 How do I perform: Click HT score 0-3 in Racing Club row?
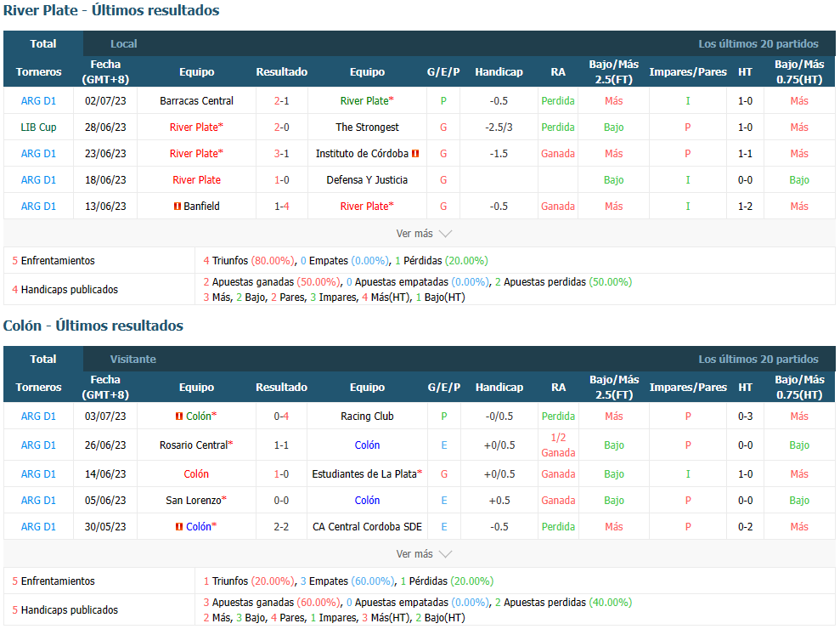point(745,416)
